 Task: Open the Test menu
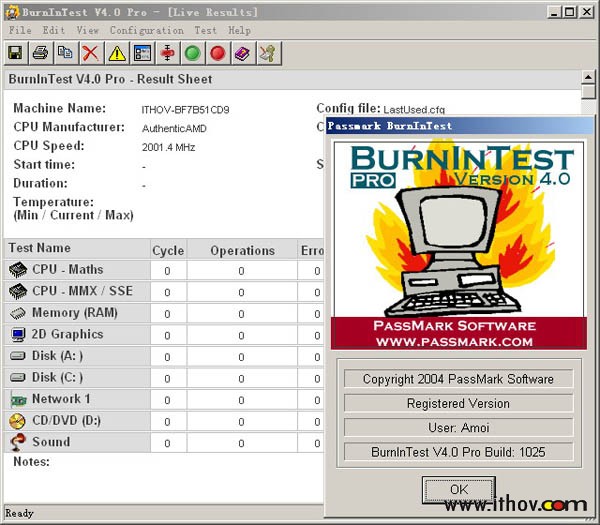click(x=205, y=30)
